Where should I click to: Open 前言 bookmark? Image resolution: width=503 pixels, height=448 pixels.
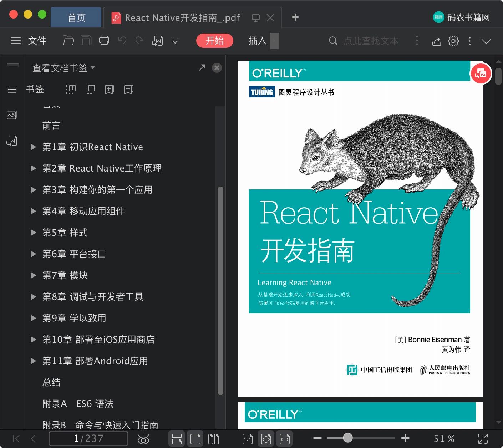pyautogui.click(x=51, y=126)
